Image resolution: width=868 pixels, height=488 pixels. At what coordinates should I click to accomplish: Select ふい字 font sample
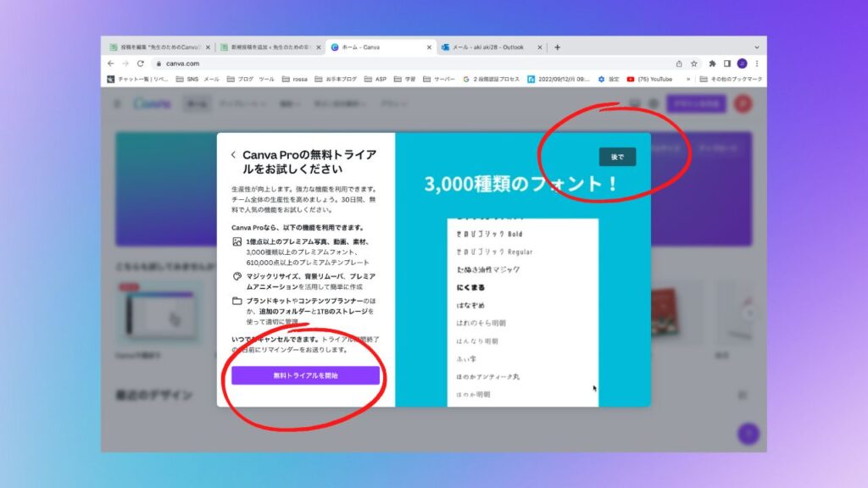click(466, 359)
